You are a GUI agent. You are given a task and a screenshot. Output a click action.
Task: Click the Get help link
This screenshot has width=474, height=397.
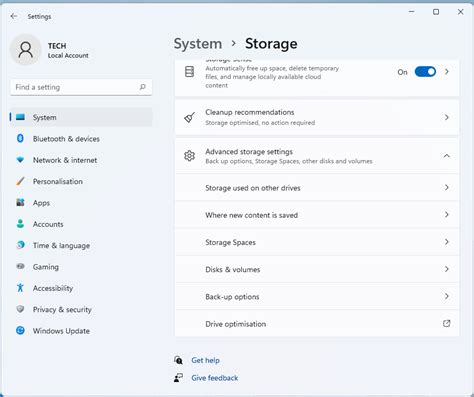click(x=205, y=360)
